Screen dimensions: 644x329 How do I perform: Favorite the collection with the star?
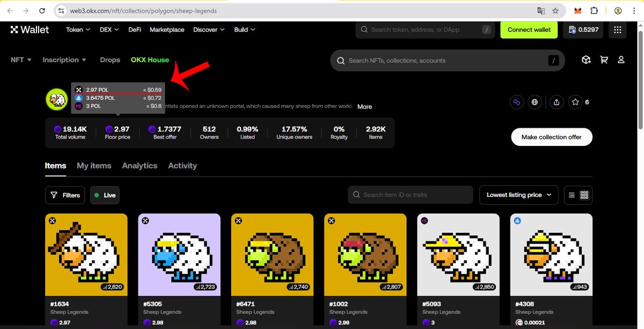575,101
